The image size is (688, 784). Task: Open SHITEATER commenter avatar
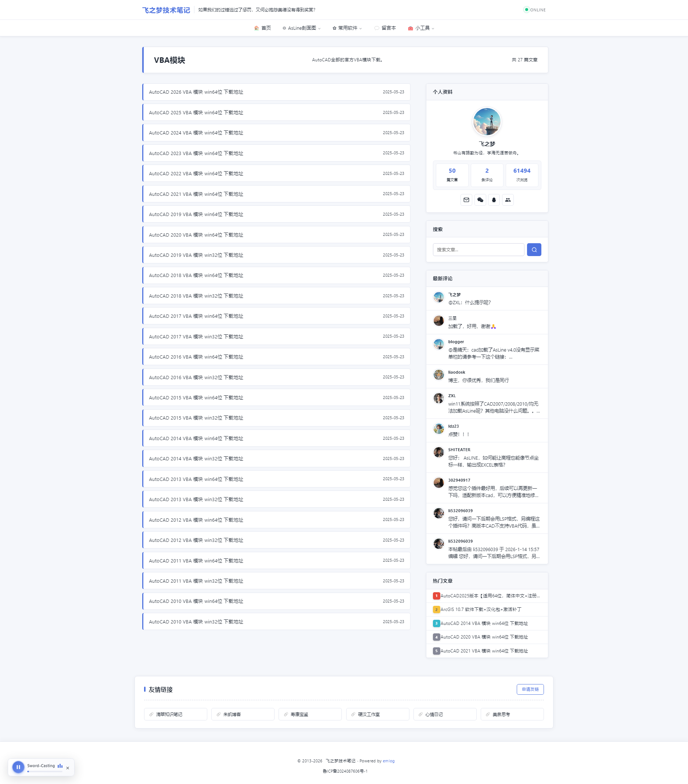click(x=438, y=452)
